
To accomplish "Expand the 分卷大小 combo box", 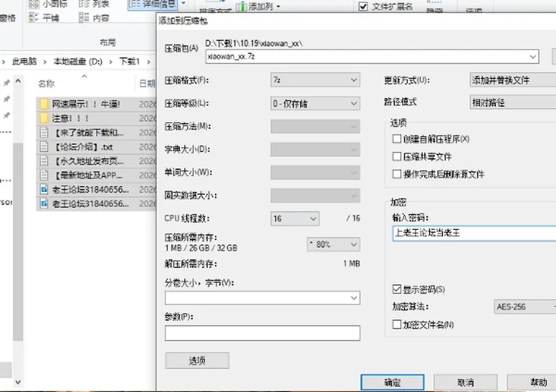I will pos(262,298).
